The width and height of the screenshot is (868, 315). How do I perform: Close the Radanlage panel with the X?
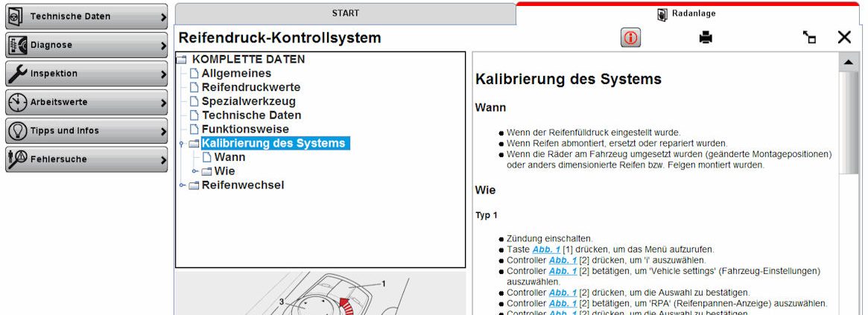coord(844,38)
